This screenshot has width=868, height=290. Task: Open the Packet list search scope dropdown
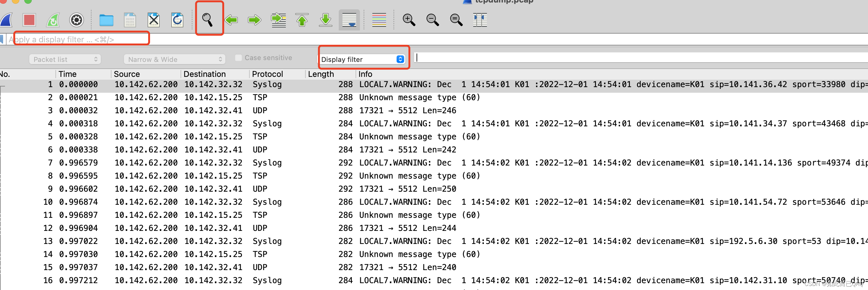(x=65, y=59)
